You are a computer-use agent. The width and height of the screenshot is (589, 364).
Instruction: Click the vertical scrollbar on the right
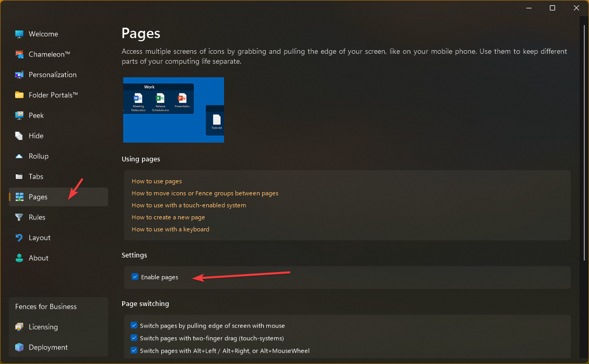pos(584,143)
